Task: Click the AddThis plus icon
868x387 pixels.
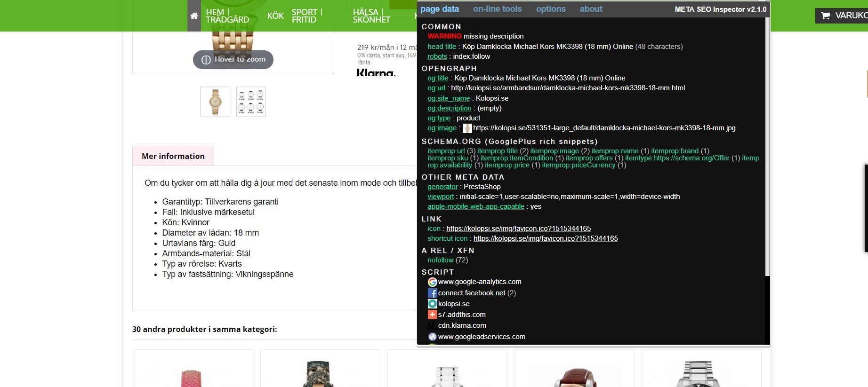Action: tap(432, 315)
